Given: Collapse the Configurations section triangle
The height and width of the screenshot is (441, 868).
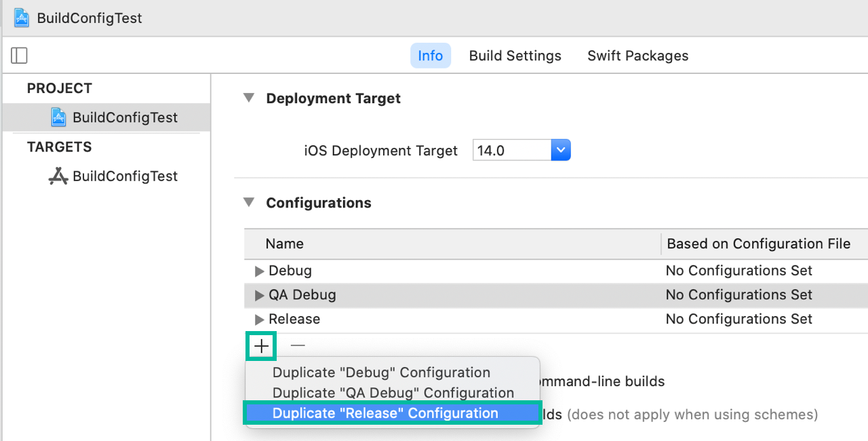Looking at the screenshot, I should [250, 202].
